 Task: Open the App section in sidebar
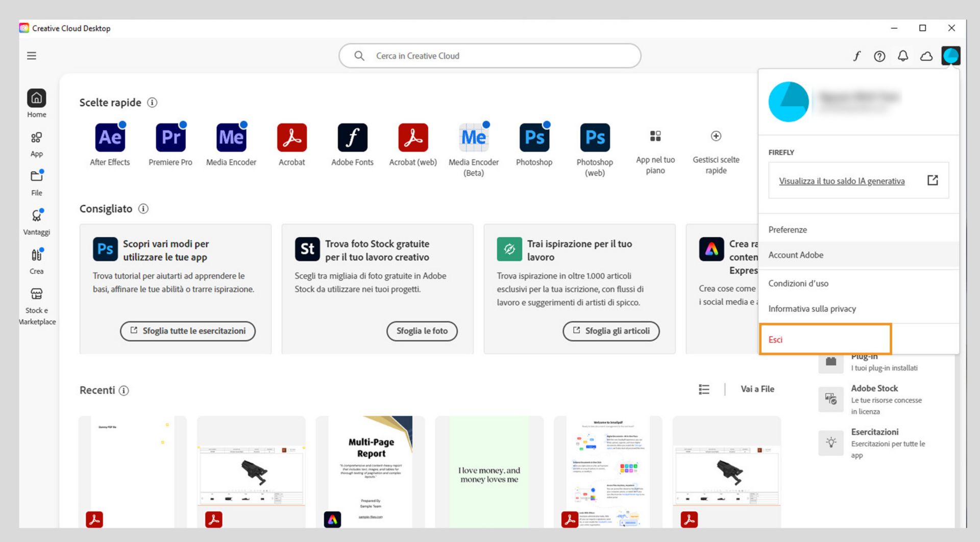[x=36, y=145]
